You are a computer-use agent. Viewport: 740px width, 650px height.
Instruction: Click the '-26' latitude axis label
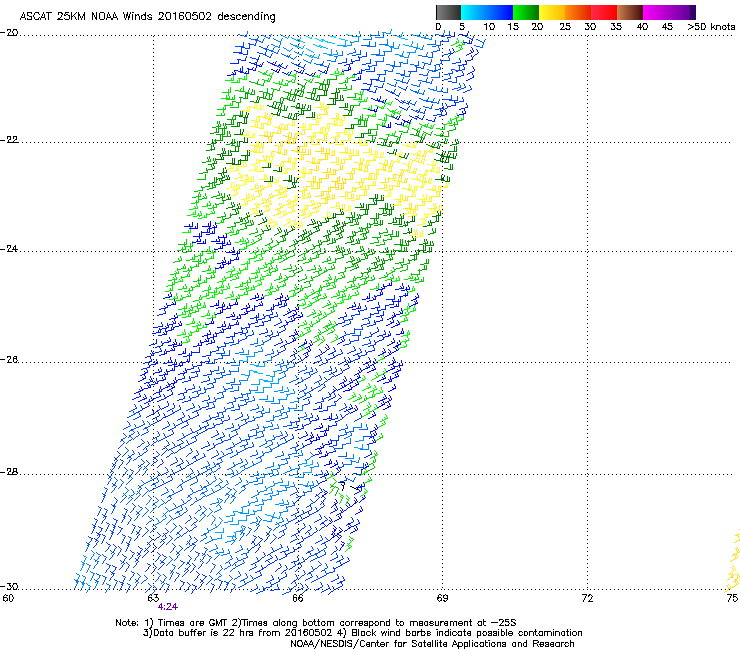(9, 360)
